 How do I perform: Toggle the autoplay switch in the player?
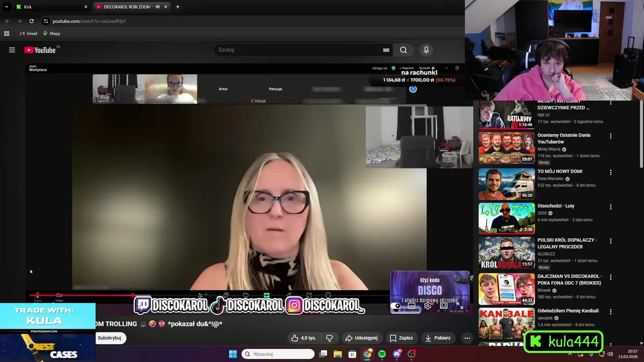396,305
